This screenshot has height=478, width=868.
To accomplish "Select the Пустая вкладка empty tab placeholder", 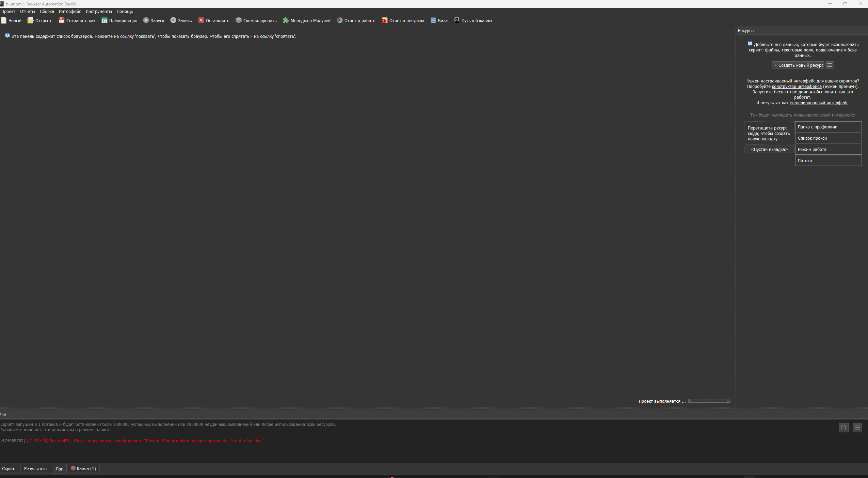I will click(769, 150).
